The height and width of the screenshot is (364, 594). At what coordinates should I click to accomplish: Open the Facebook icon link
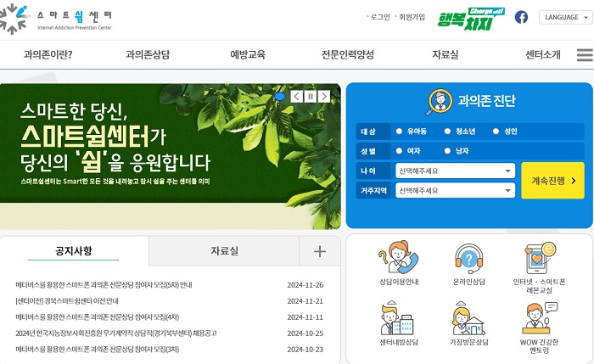(521, 17)
